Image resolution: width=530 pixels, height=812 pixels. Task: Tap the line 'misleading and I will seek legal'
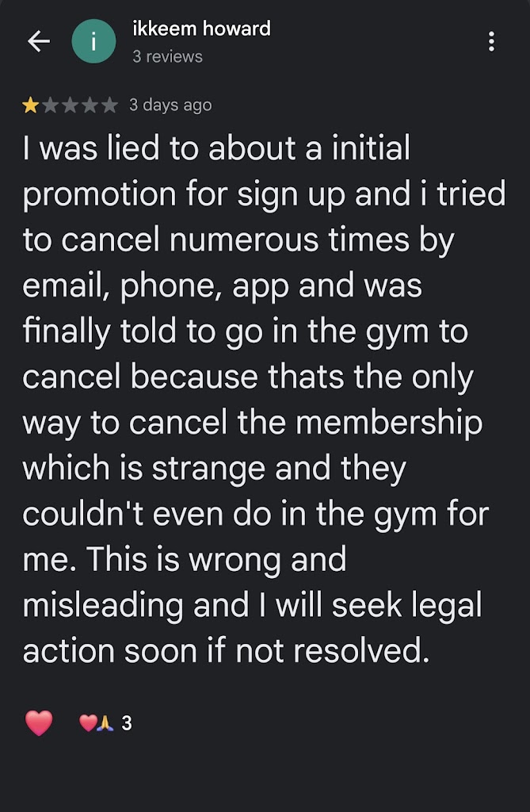(252, 605)
